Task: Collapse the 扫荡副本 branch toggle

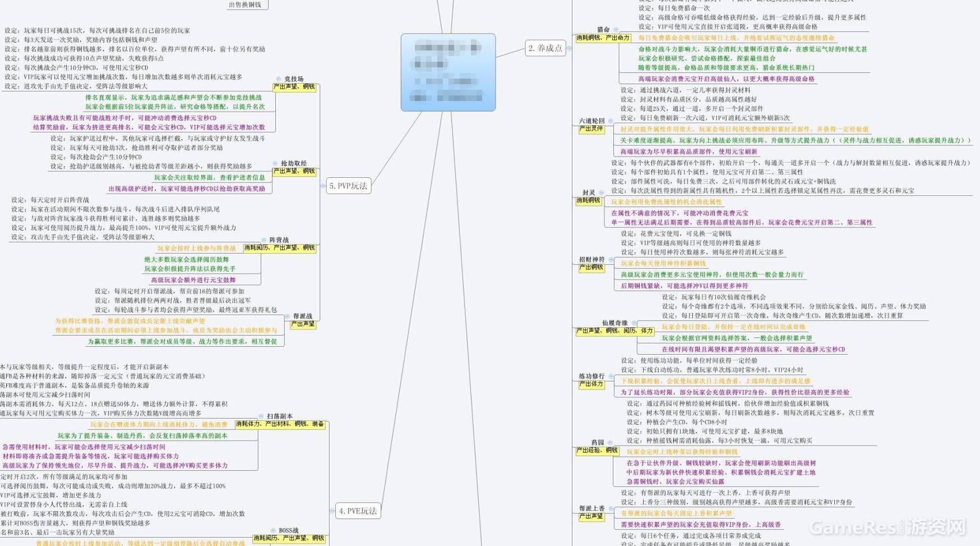Action: (x=261, y=416)
